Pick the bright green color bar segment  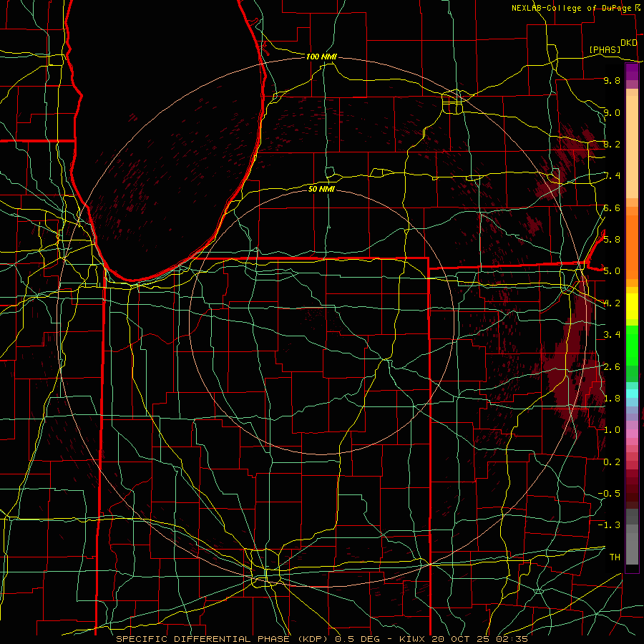[632, 346]
